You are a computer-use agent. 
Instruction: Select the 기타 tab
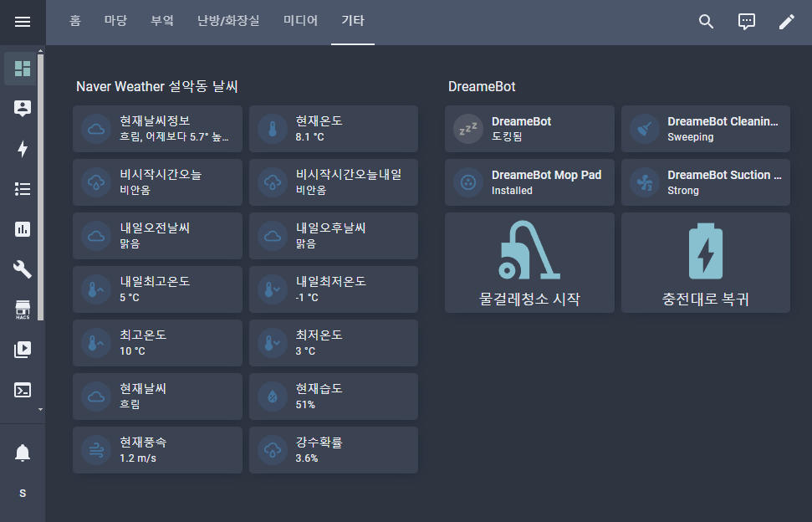353,21
